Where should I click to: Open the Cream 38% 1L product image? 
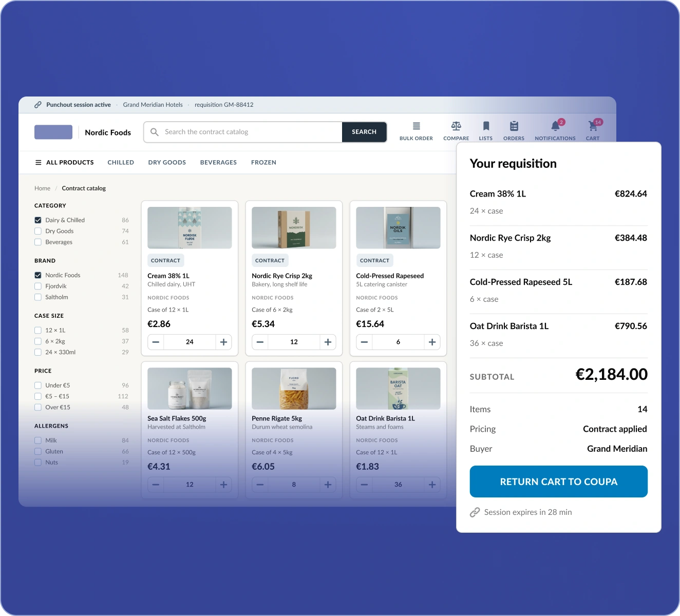[190, 228]
